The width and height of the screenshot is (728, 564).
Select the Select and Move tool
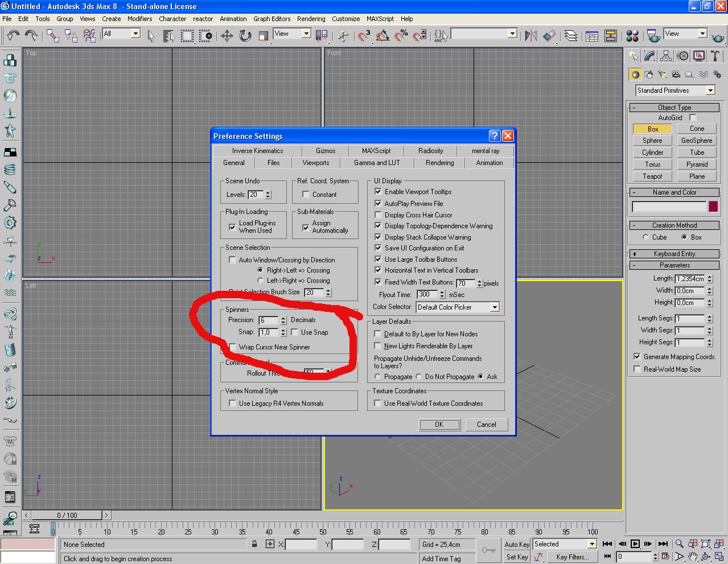pyautogui.click(x=227, y=36)
